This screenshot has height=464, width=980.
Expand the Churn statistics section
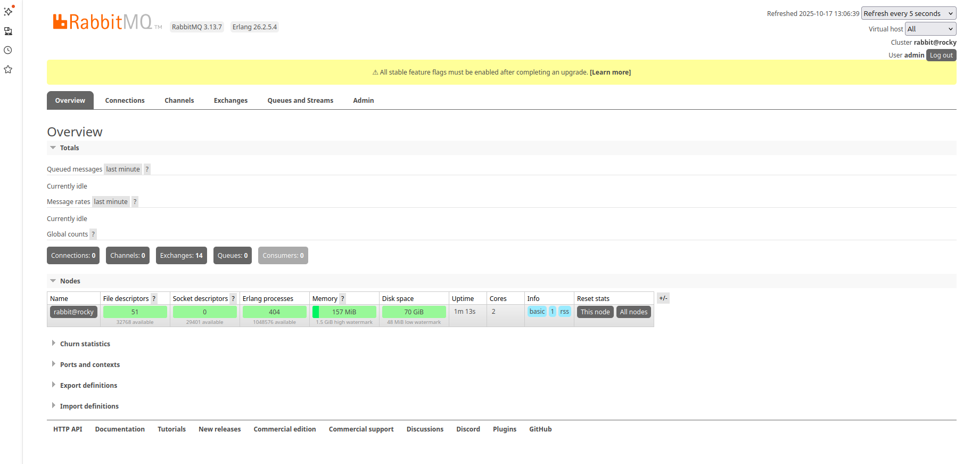click(x=85, y=344)
